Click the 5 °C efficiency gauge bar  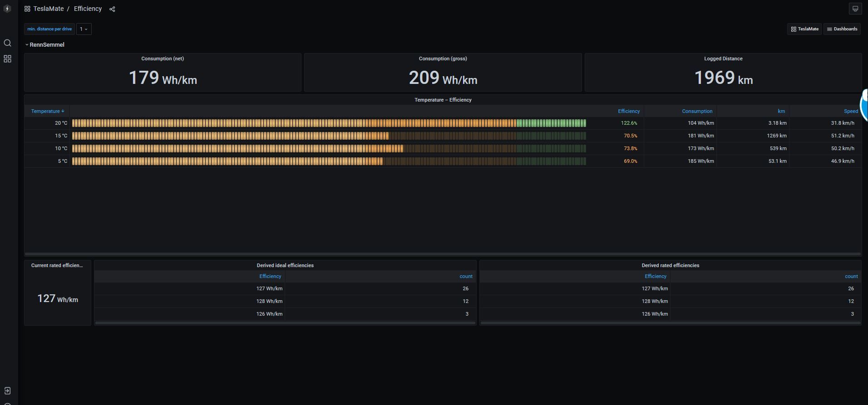tap(329, 161)
